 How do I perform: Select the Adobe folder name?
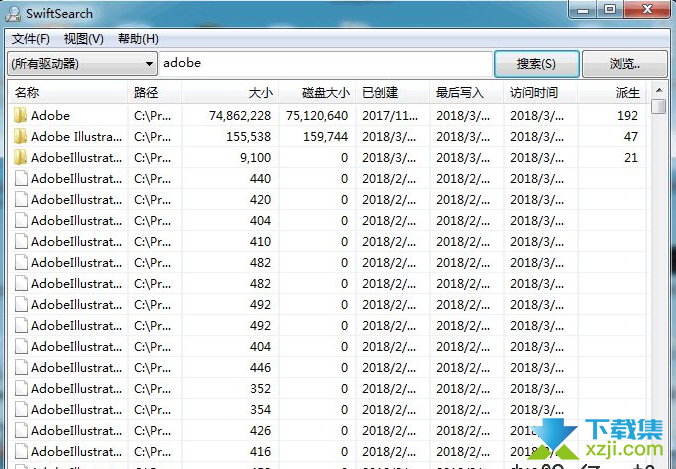tap(50, 116)
